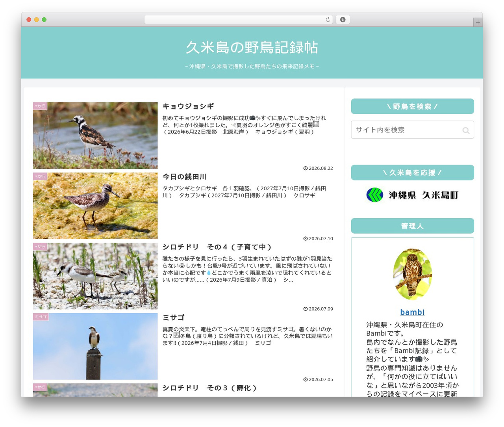504x427 pixels.
Task: Click サ行 tag on シロチドリ その４ thumbnail
Action: coord(40,247)
